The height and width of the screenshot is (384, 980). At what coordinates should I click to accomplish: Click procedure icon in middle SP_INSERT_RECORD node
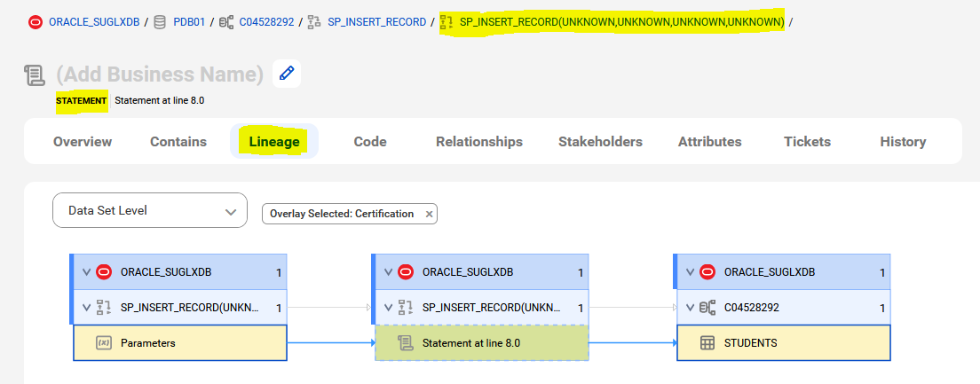tap(406, 307)
